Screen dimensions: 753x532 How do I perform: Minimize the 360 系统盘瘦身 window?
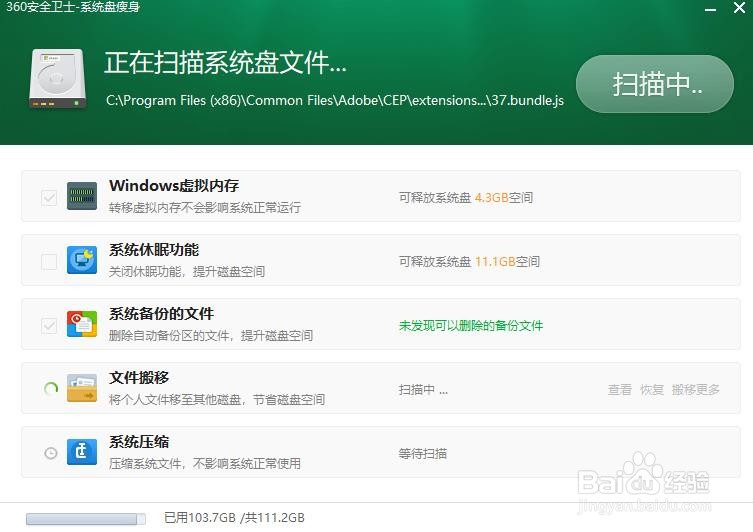[711, 9]
